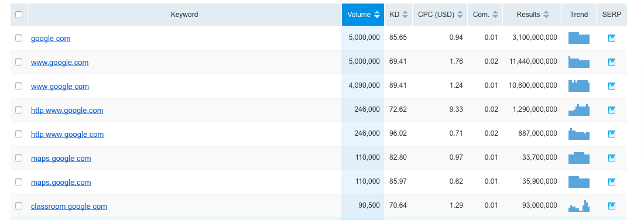View trend chart for http www google com
Image resolution: width=644 pixels, height=220 pixels.
pyautogui.click(x=578, y=134)
